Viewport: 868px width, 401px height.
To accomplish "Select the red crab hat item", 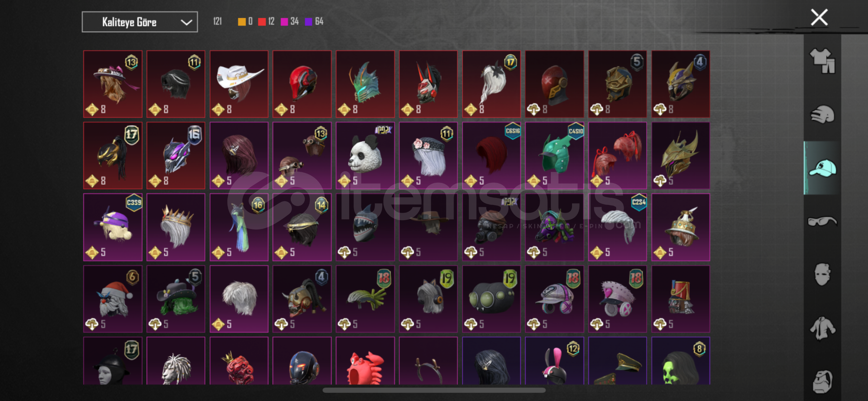I will [365, 361].
